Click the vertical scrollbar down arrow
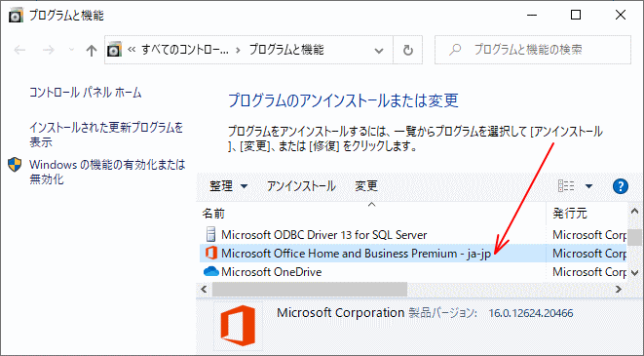 click(634, 272)
